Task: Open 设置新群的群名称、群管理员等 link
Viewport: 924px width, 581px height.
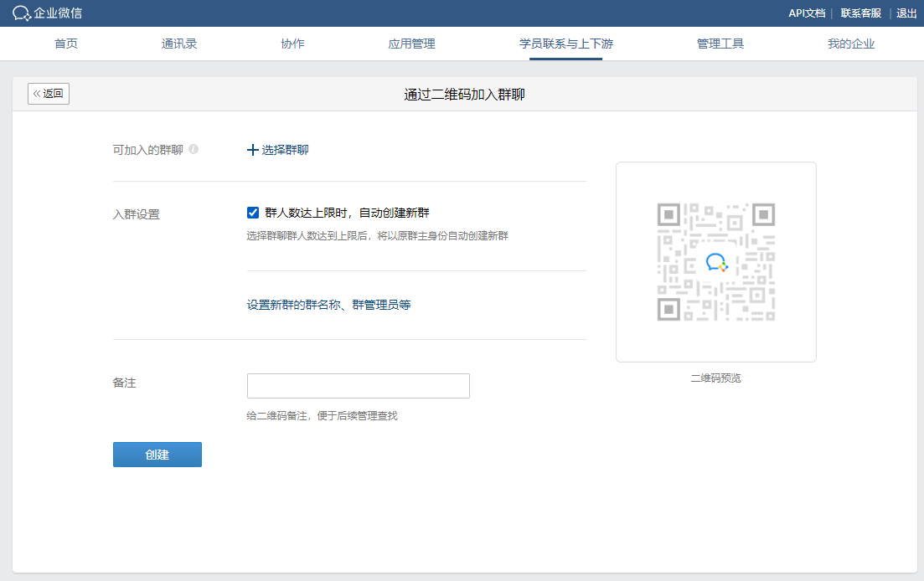Action: point(329,305)
